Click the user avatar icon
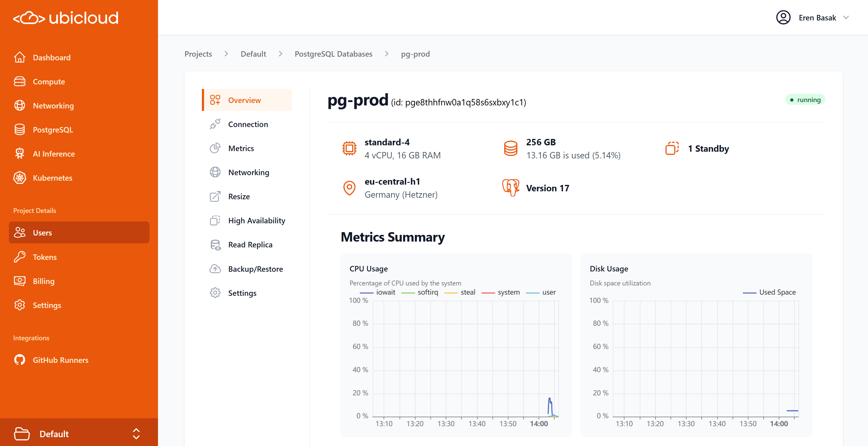This screenshot has width=868, height=446. (x=783, y=17)
